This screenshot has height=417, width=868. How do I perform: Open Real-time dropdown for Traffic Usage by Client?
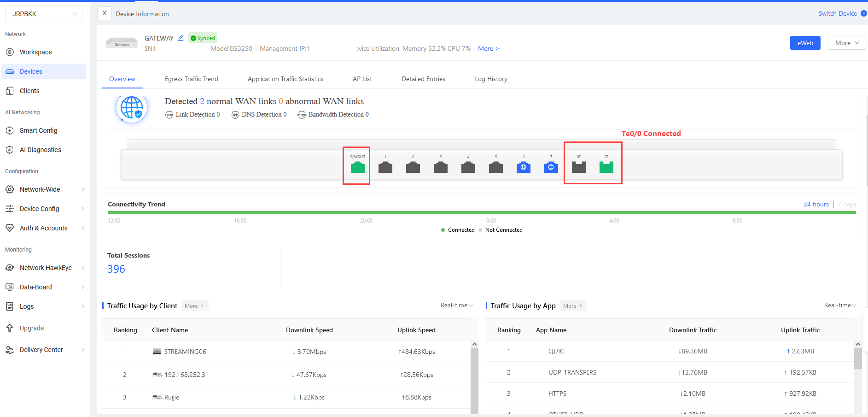(x=456, y=305)
